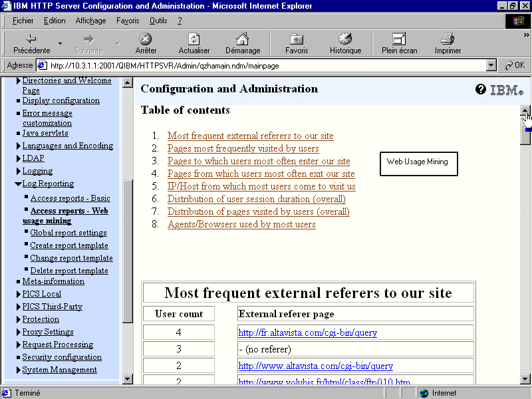532x399 pixels.
Task: Open the Edition menu
Action: tap(55, 21)
